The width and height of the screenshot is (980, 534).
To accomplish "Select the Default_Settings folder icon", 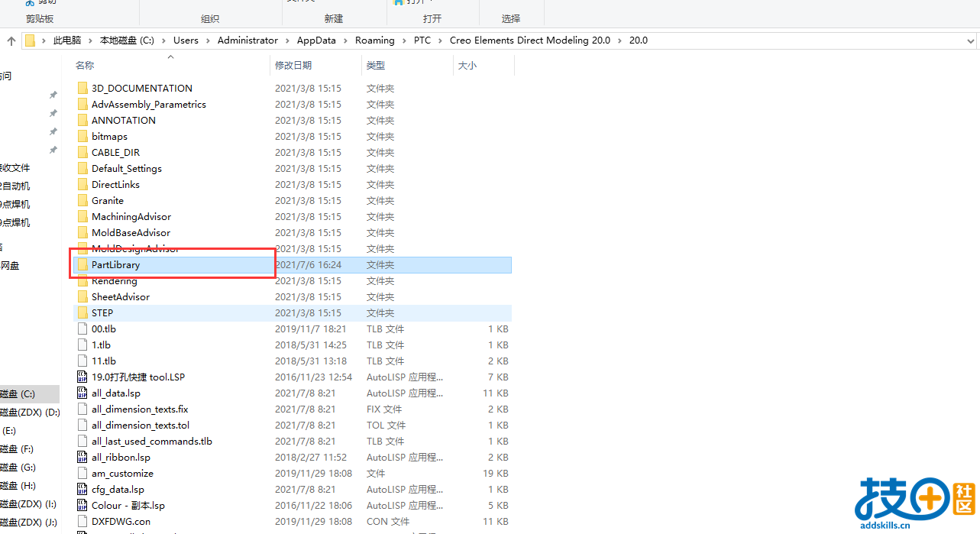I will pos(83,168).
